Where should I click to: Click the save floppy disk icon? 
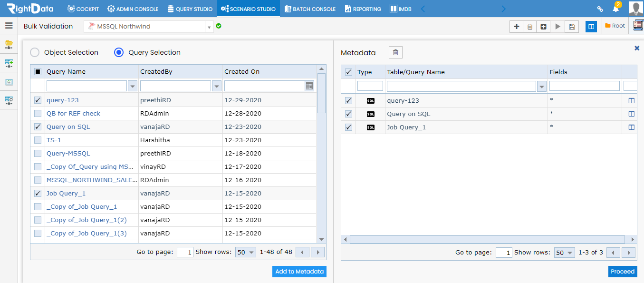tap(572, 27)
